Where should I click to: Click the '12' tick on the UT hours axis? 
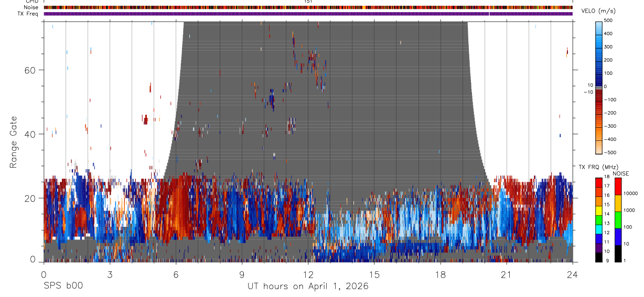point(308,274)
